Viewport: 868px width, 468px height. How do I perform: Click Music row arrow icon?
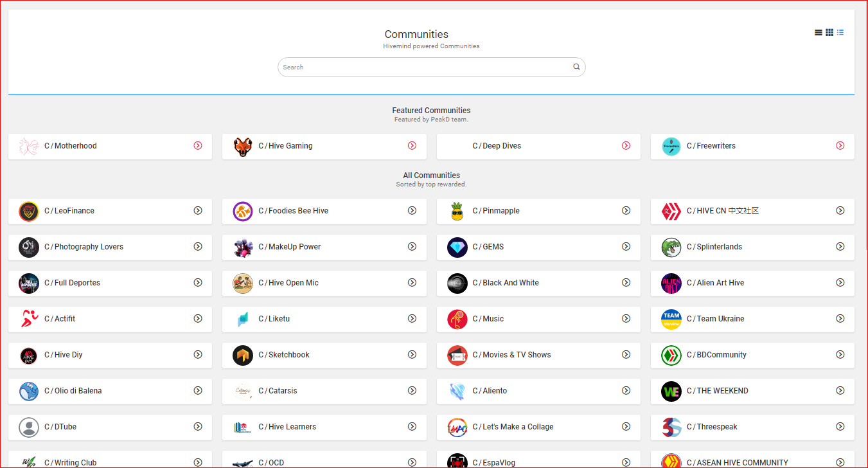coord(626,319)
